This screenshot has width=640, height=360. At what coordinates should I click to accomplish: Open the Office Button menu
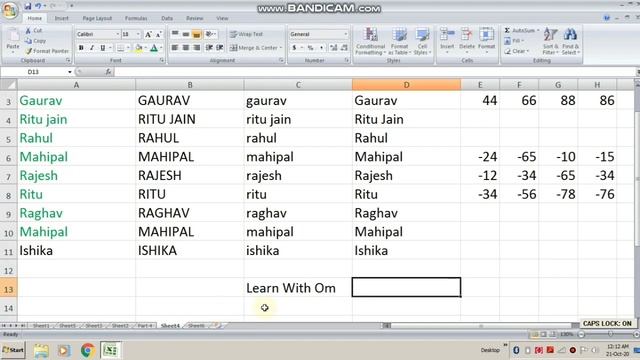tap(9, 10)
